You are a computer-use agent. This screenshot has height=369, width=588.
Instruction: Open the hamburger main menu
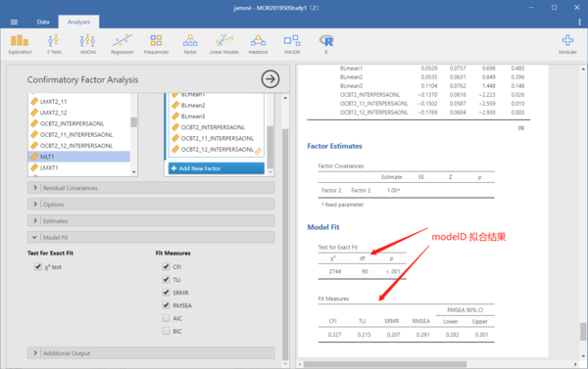click(x=14, y=22)
